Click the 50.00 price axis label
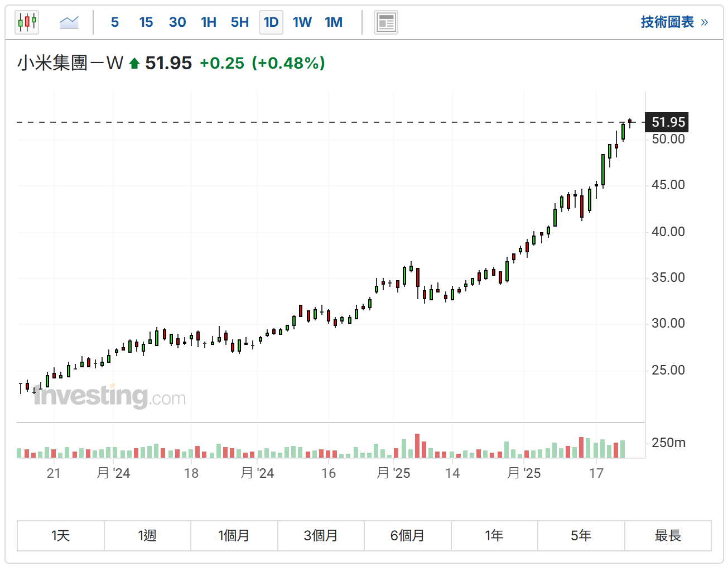This screenshot has width=728, height=571. point(668,140)
